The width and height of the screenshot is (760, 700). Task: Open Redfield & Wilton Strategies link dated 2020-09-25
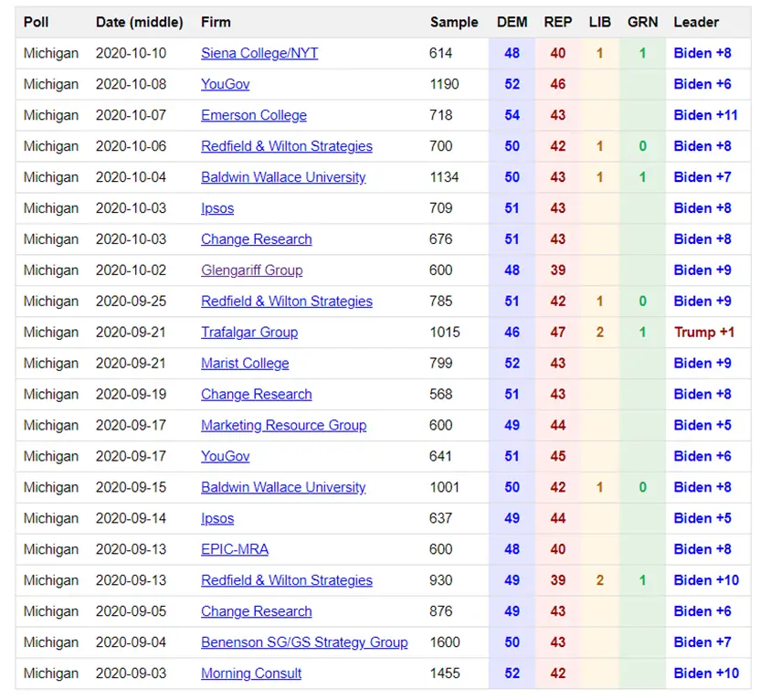[x=287, y=302]
